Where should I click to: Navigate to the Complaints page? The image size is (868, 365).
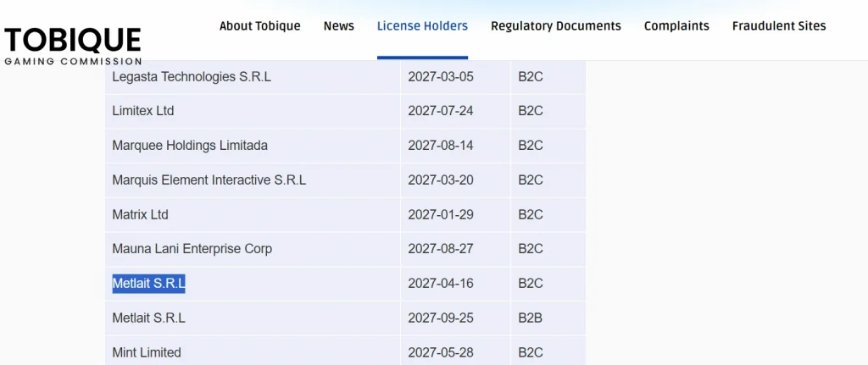click(x=676, y=26)
